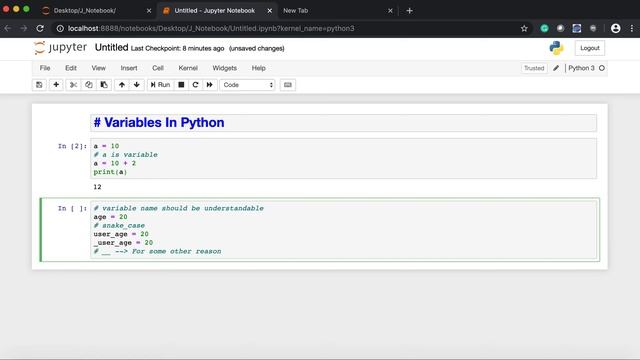This screenshot has width=640, height=360.
Task: Click the output value 12
Action: 97,187
